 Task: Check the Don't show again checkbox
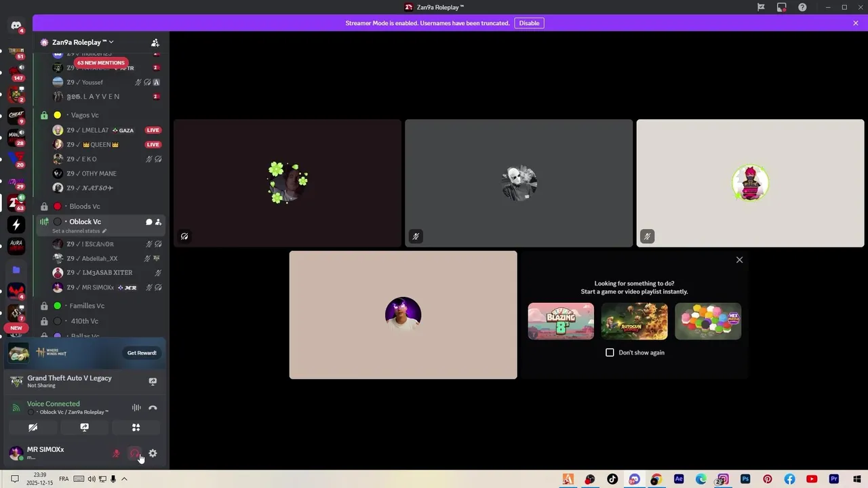[610, 352]
